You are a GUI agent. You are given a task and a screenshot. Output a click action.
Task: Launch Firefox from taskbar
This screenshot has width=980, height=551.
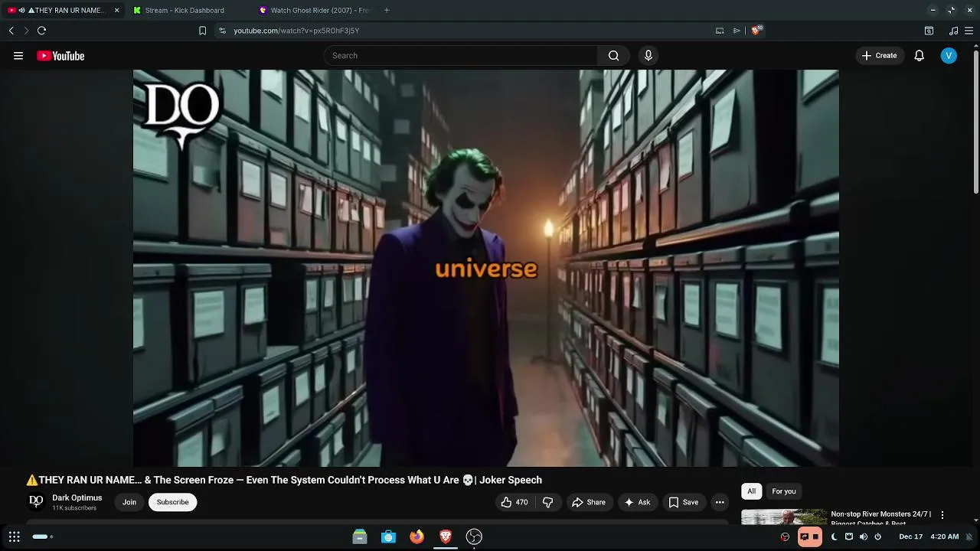(x=416, y=536)
